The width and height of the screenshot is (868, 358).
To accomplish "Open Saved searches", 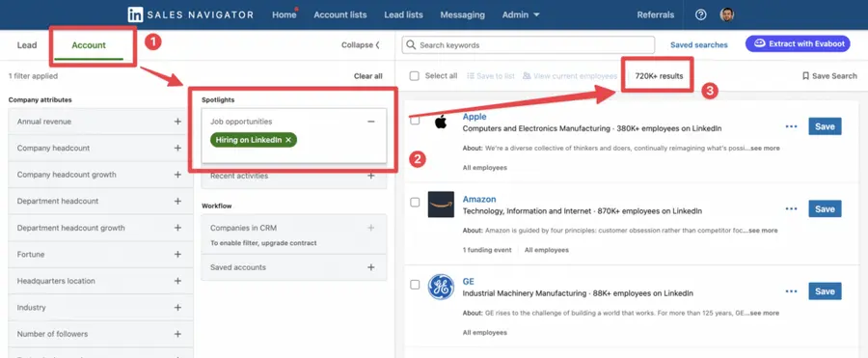I will coord(698,45).
